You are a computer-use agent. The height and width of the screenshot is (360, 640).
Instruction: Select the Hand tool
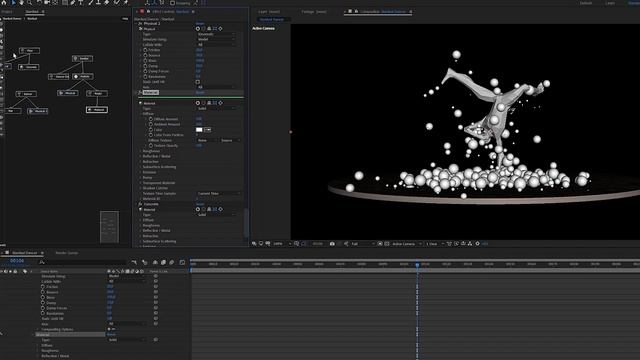coord(21,2)
